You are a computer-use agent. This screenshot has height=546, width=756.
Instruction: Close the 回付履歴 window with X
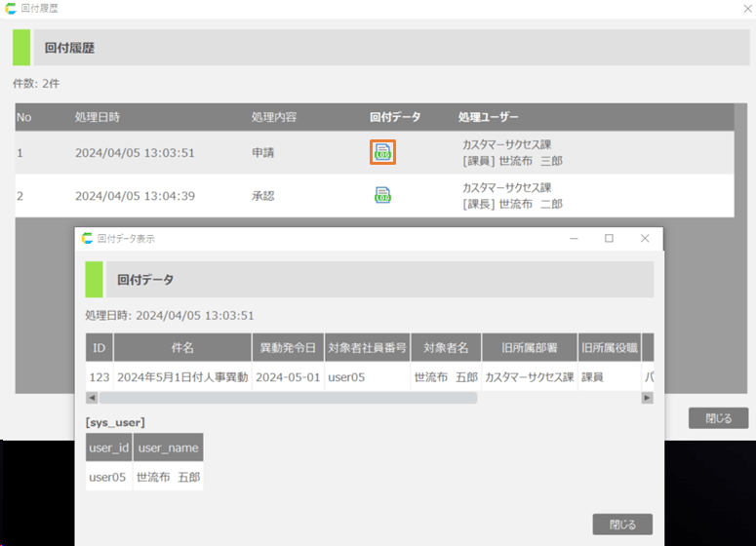click(747, 8)
